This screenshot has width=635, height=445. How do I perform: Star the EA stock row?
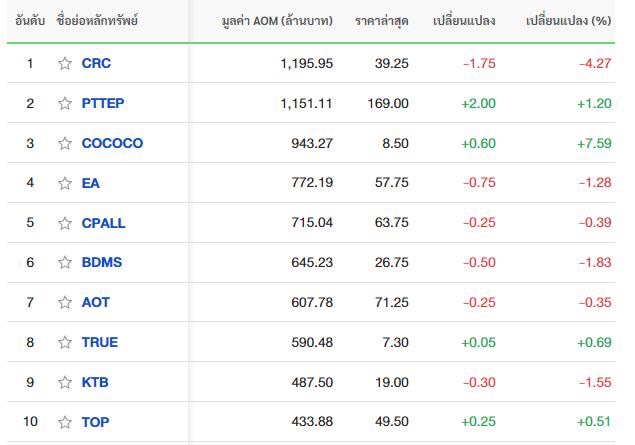click(x=65, y=183)
